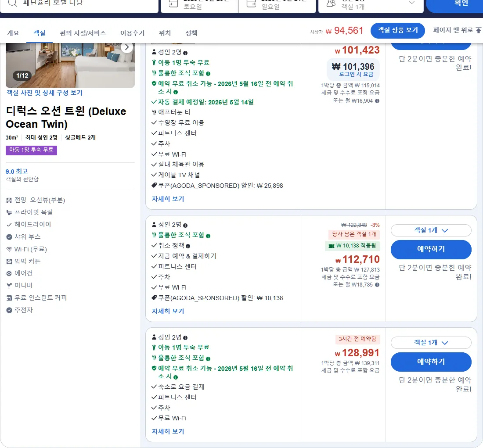
Task: Click info icon beside 또는 월 ₩18,785
Action: 377,285
